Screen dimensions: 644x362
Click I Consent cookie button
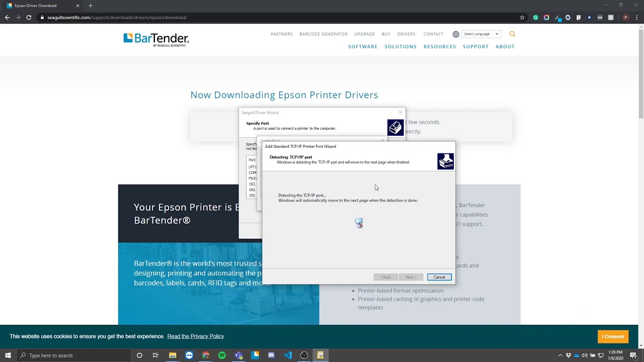coord(613,336)
